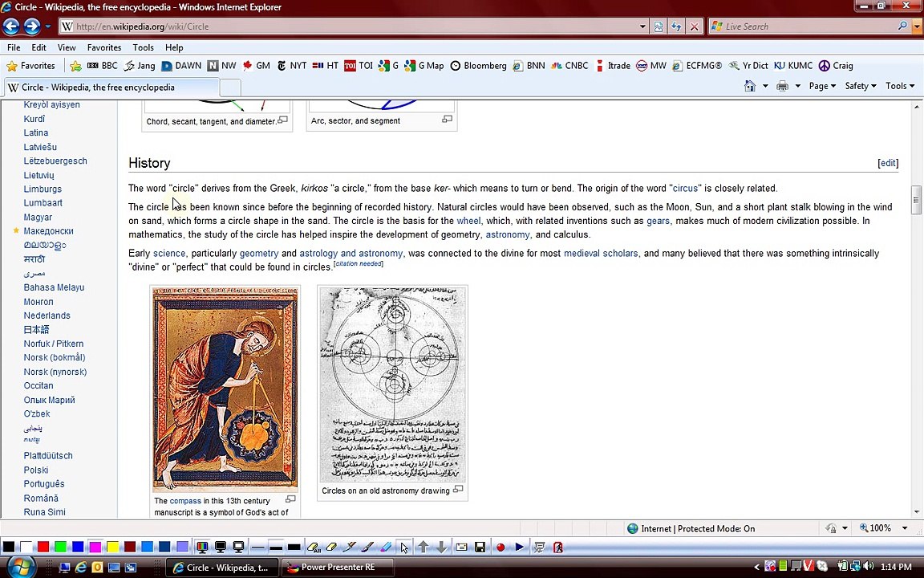Toggle the color-screen monitor mode
Screen dimensions: 924x578
pyautogui.click(x=202, y=547)
